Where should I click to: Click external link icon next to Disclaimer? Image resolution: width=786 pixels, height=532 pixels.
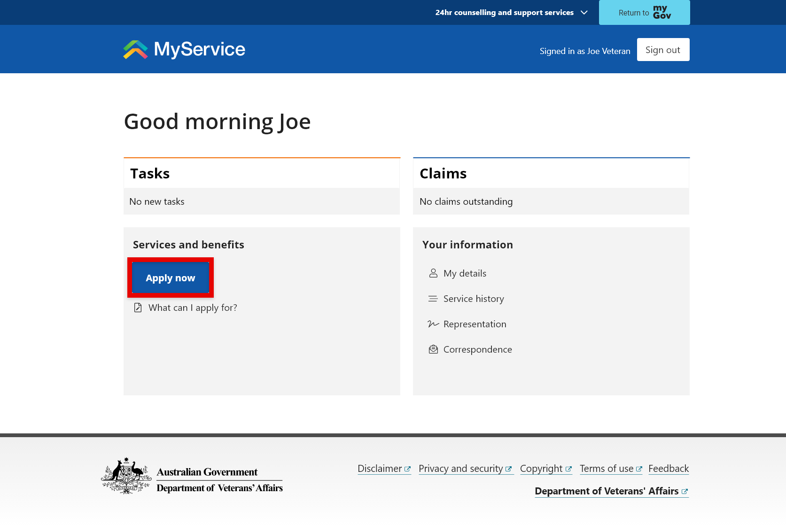[407, 469]
